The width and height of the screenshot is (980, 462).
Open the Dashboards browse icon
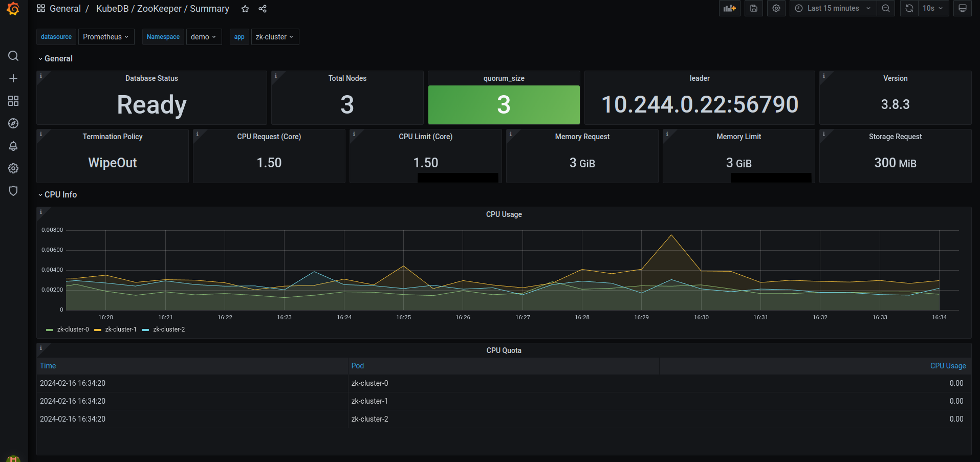(13, 101)
